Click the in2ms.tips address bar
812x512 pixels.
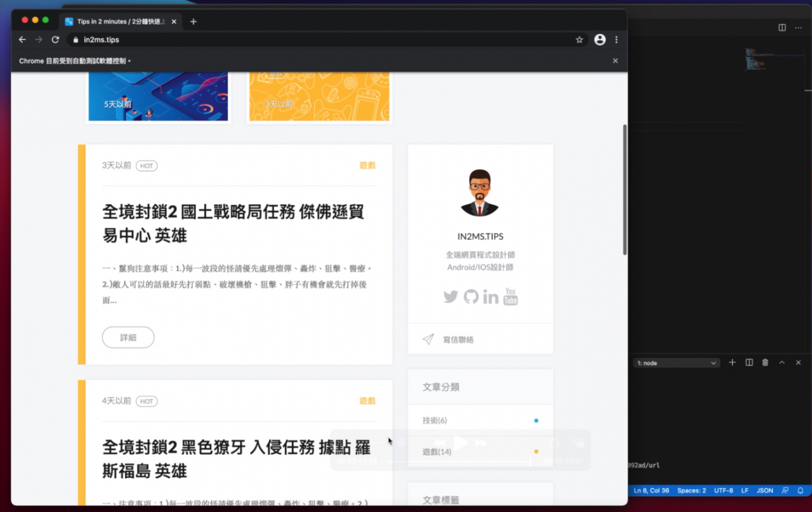pyautogui.click(x=327, y=39)
